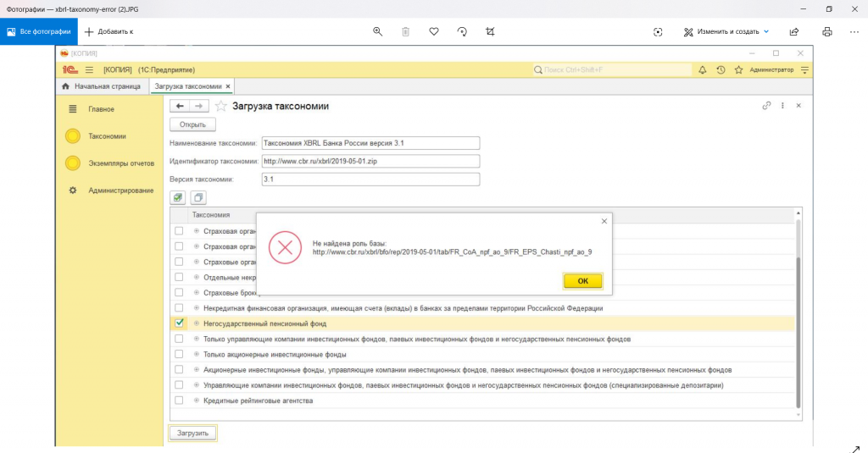The height and width of the screenshot is (453, 868).
Task: Expand Управляющие компании (специализированные депозитарии) node
Action: pos(197,385)
